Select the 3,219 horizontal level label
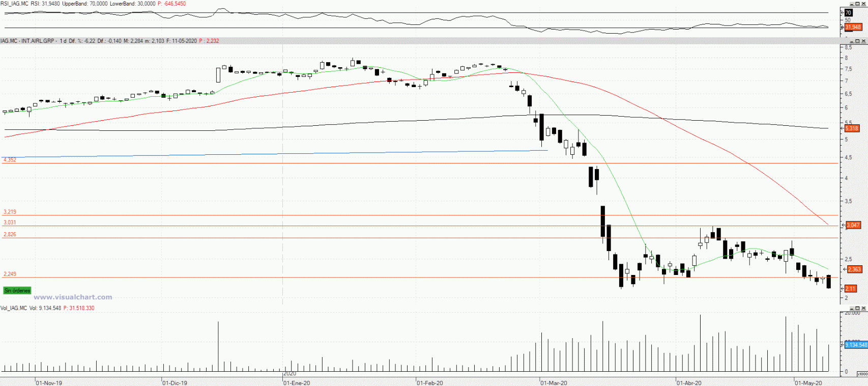This screenshot has height=386, width=868. click(x=10, y=212)
